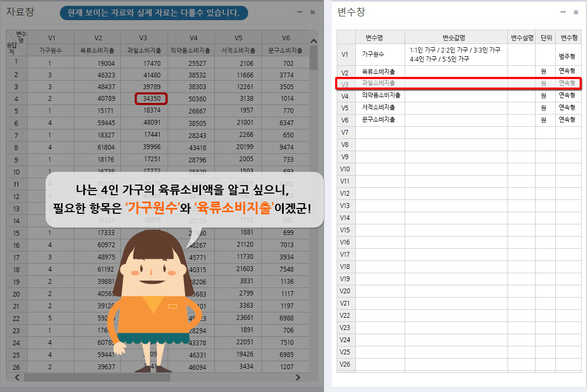Click the V4 column header in 자료창
Viewport: 587px width, 392px height.
pos(191,38)
